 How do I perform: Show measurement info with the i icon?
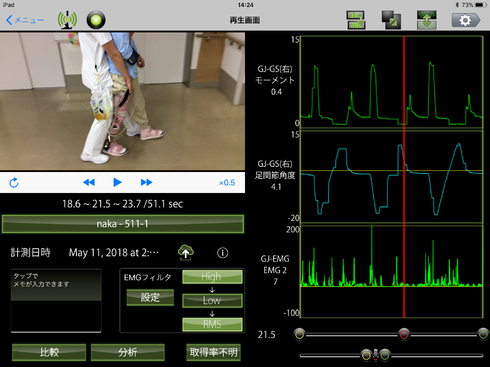click(x=223, y=253)
